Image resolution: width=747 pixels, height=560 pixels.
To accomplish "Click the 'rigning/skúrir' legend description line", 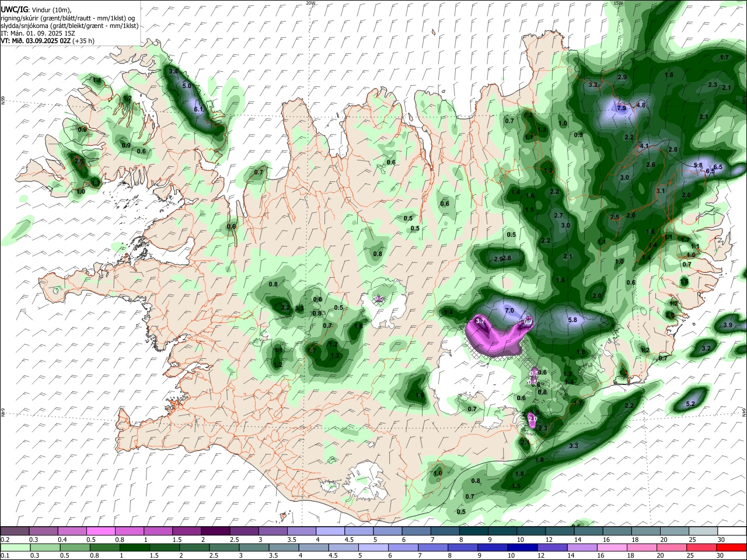I will (68, 17).
